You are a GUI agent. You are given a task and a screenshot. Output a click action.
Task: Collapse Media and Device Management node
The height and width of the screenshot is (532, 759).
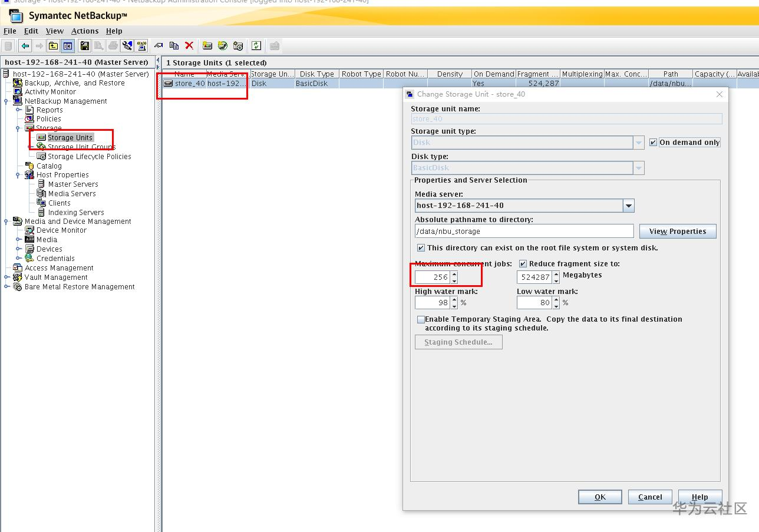(x=6, y=222)
